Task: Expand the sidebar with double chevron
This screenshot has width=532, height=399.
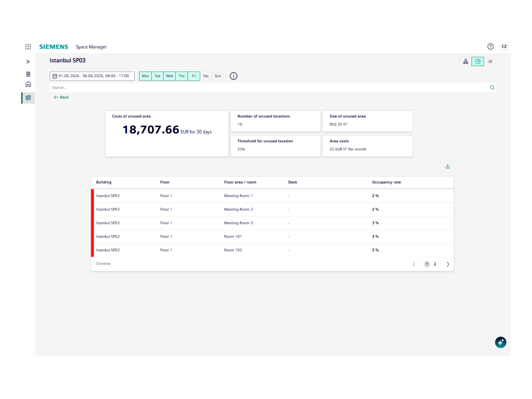Action: click(x=28, y=62)
